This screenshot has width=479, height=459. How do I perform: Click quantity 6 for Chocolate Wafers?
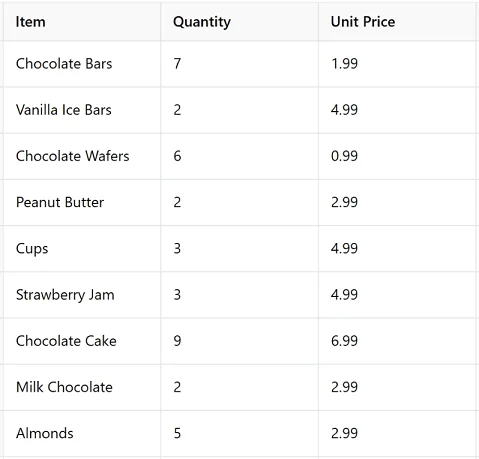pyautogui.click(x=239, y=156)
